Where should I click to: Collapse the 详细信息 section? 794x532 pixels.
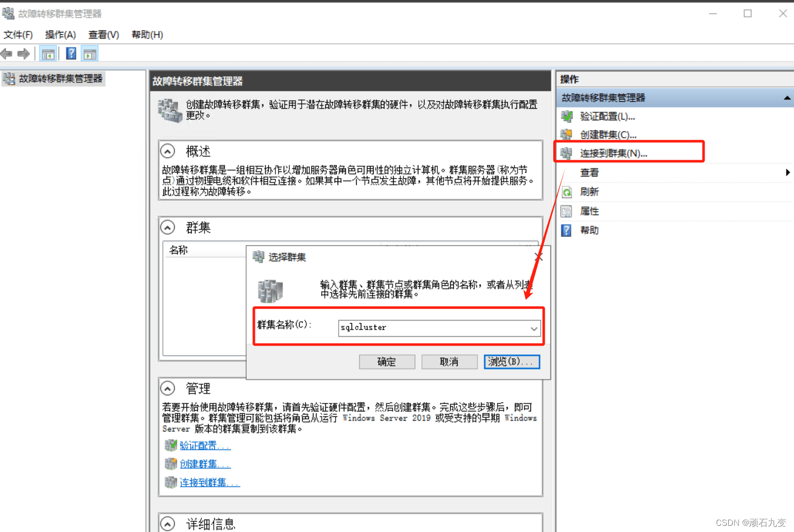point(168,524)
